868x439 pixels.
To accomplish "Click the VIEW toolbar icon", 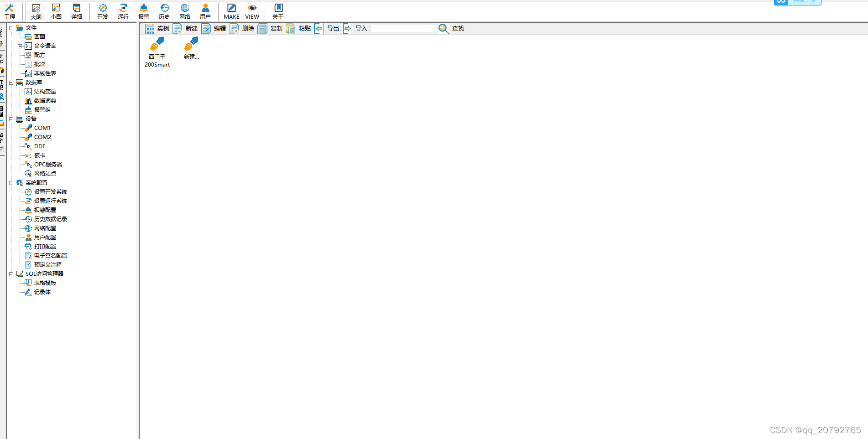I will click(252, 11).
